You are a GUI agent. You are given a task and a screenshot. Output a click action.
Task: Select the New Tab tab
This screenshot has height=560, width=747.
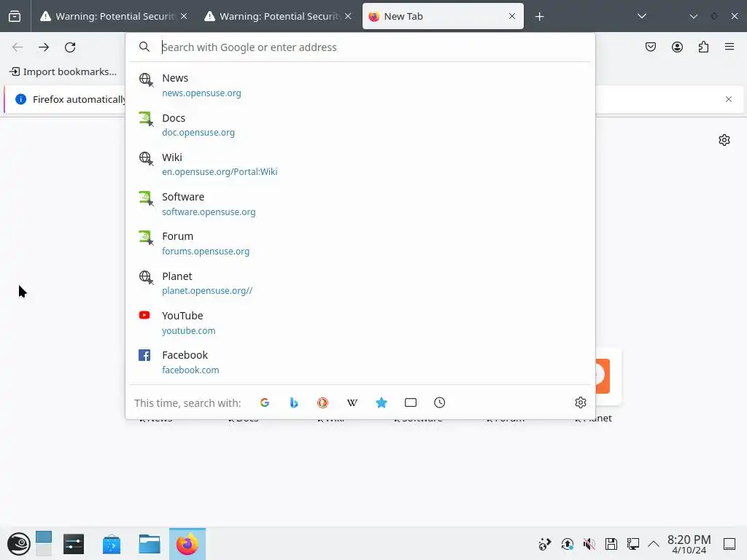pyautogui.click(x=443, y=16)
